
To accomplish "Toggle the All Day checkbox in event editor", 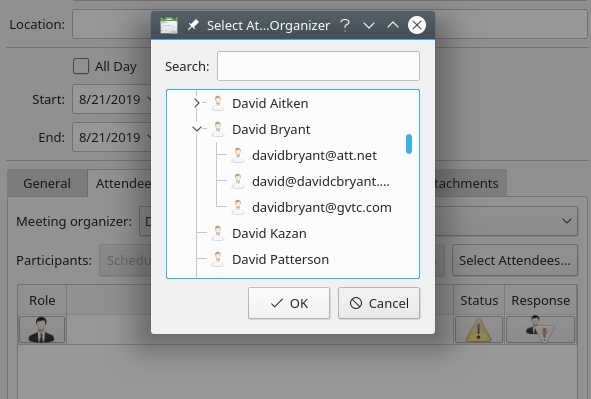I will tap(81, 66).
